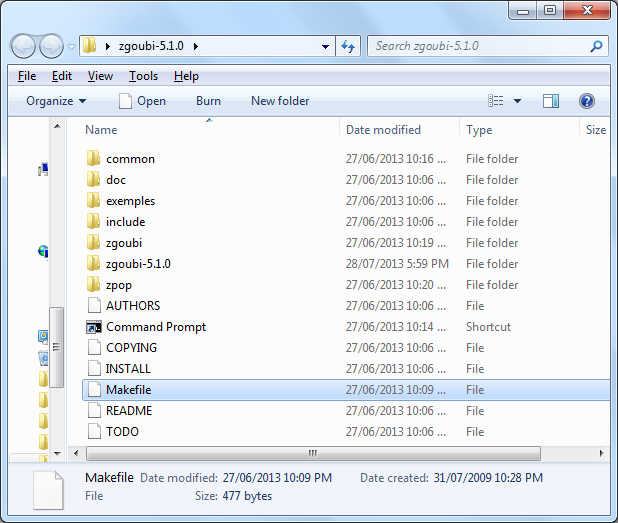Click the Burn toolbar button
Screen dimensions: 618x523
coord(208,101)
